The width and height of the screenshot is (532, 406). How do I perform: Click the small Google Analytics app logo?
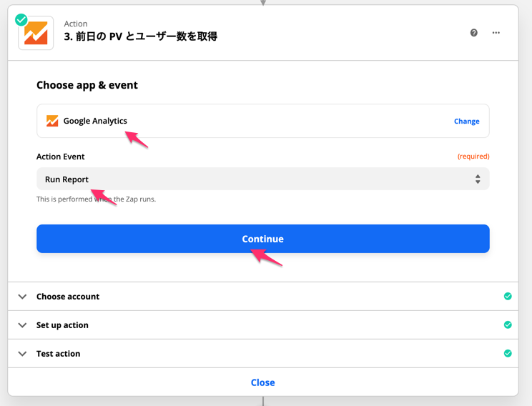pos(52,121)
